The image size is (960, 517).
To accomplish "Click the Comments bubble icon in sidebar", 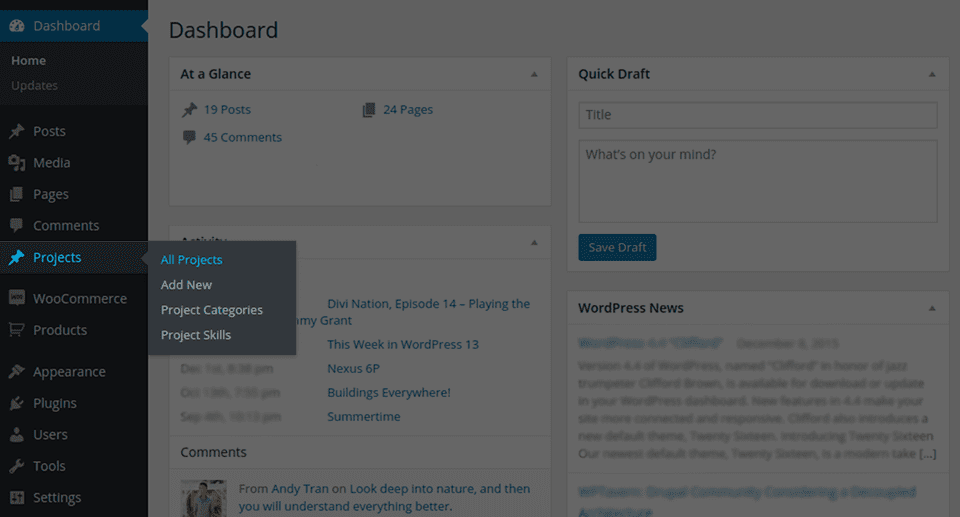I will pos(17,226).
